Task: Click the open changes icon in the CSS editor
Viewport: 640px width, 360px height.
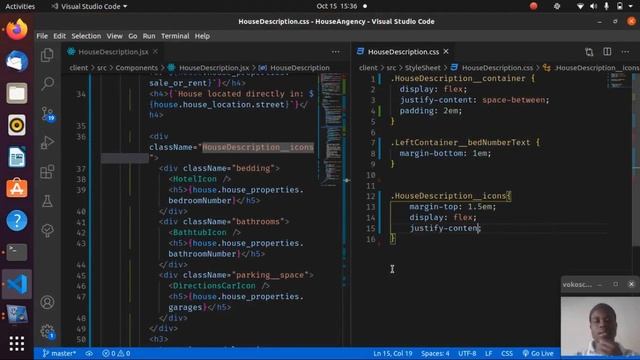Action: 589,52
